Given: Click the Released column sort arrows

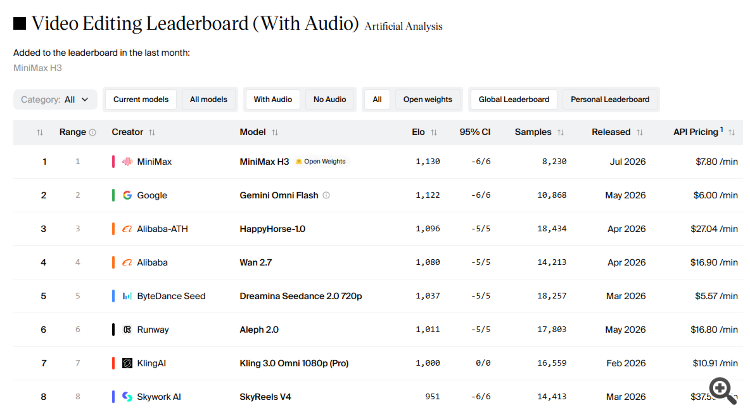Looking at the screenshot, I should click(x=640, y=132).
